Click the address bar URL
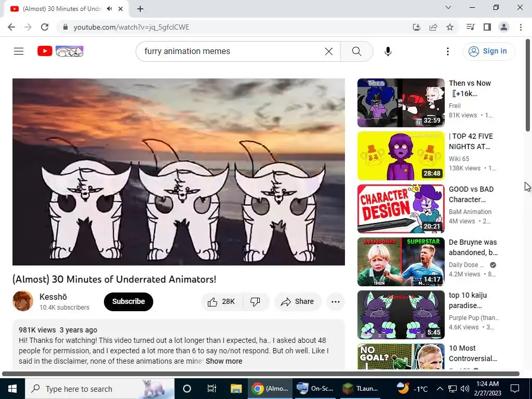The width and height of the screenshot is (532, 399). coord(131,27)
